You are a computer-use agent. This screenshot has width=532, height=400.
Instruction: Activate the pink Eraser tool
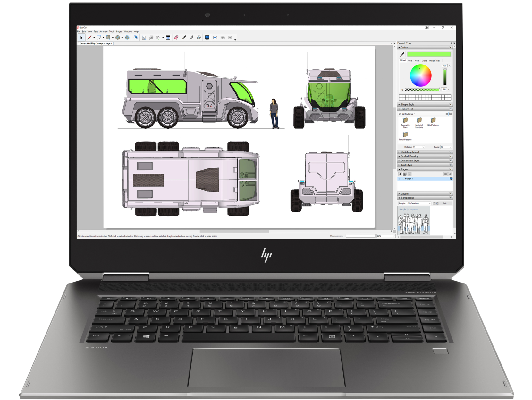point(176,38)
